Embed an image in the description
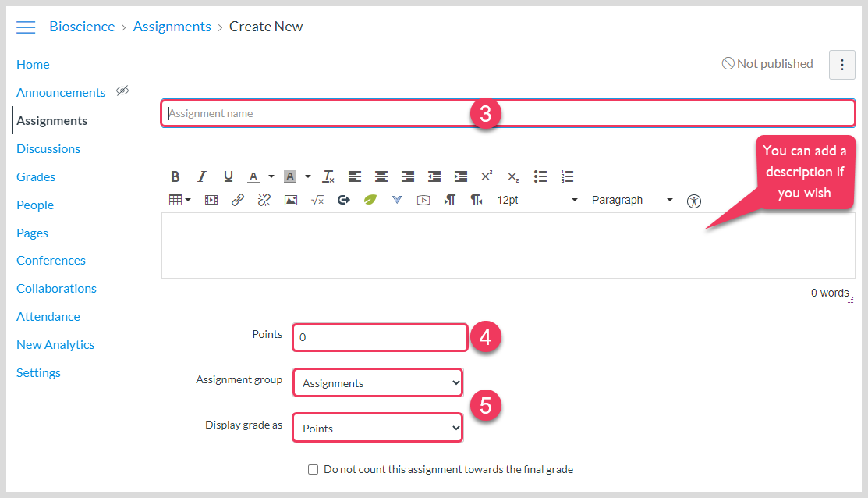Viewport: 868px width, 498px height. [x=291, y=200]
